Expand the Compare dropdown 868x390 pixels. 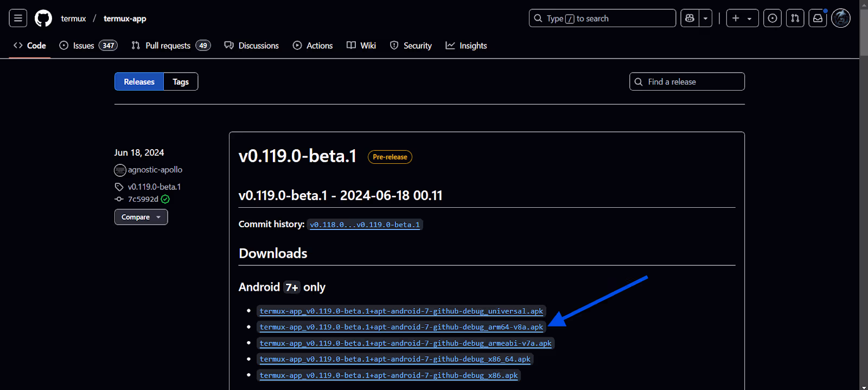pyautogui.click(x=141, y=217)
